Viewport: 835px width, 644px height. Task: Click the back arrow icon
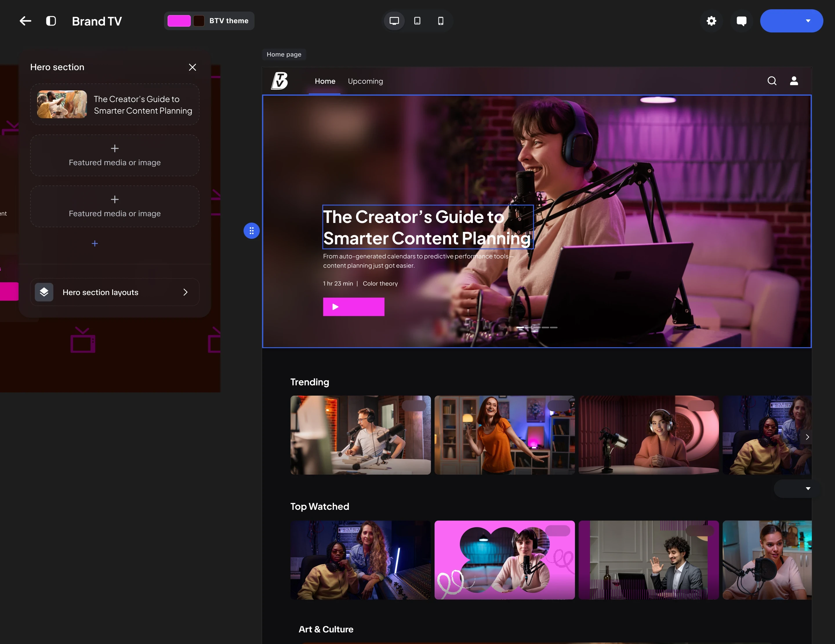[x=25, y=21]
